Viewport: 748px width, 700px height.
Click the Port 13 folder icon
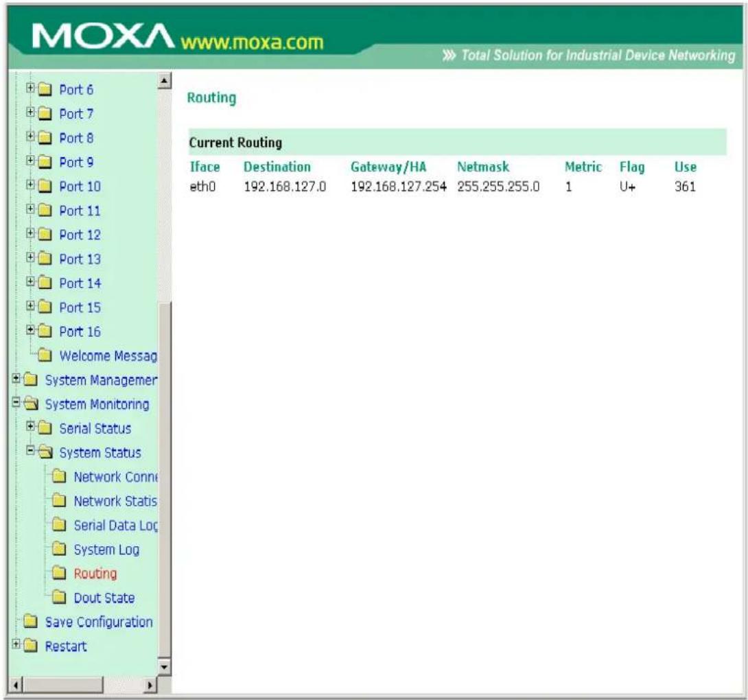coord(45,259)
